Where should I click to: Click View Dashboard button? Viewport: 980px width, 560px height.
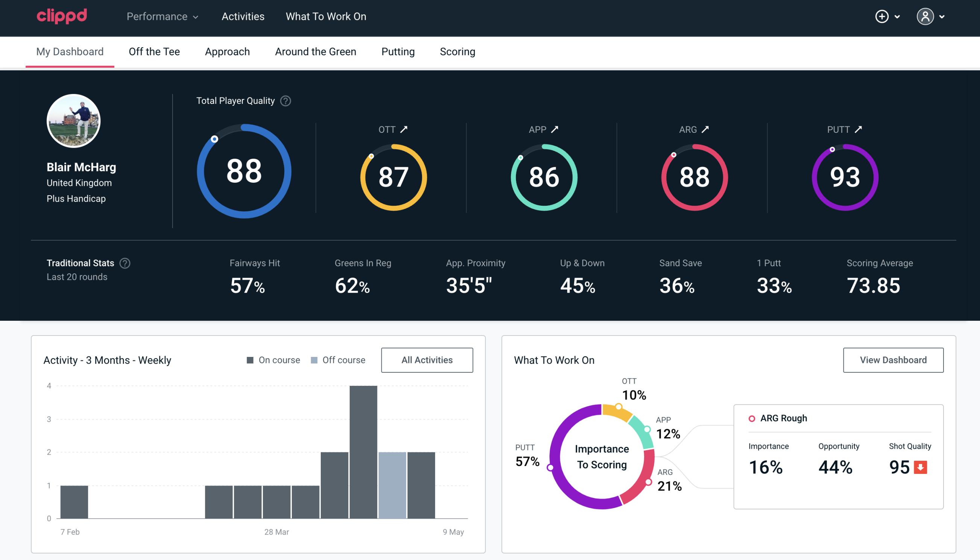pyautogui.click(x=893, y=360)
